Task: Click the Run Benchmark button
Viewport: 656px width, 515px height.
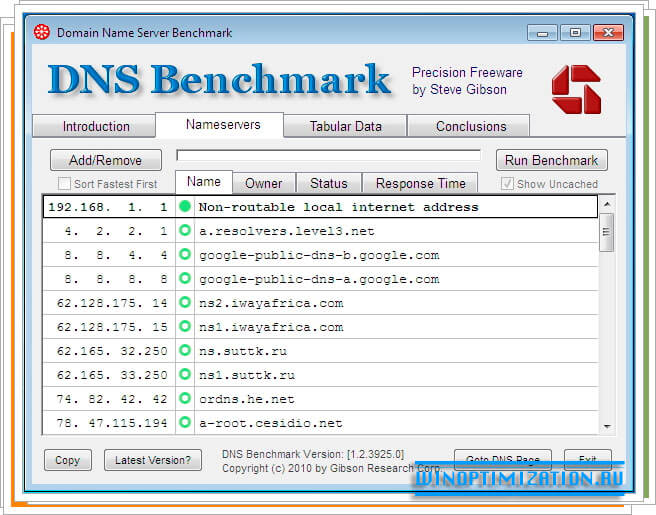Action: (x=551, y=160)
